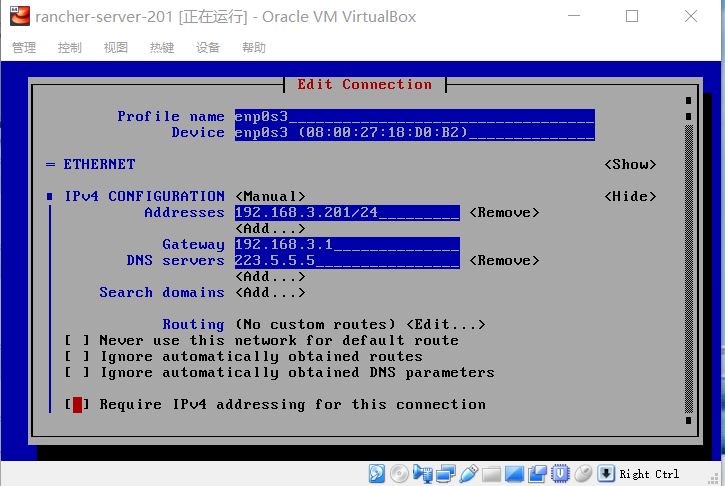Toggle Ignore automatically obtained routes
The height and width of the screenshot is (486, 725).
tap(77, 357)
